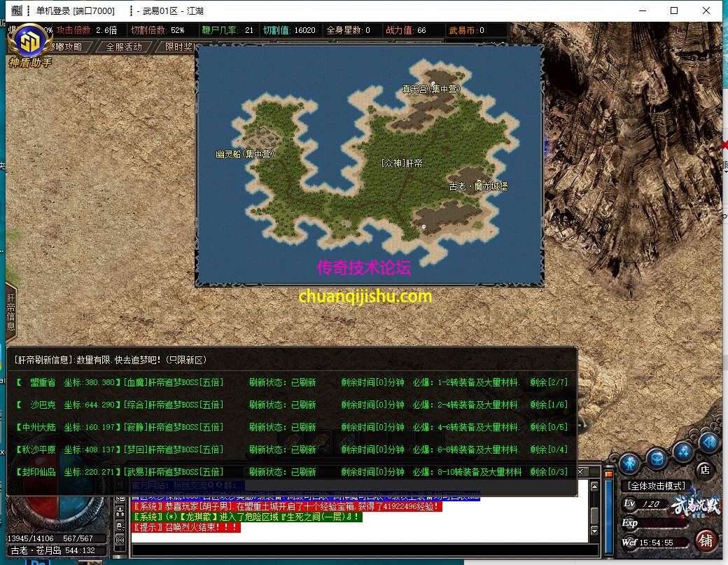Click 真天宫(集中营) on the minimap

[430, 89]
